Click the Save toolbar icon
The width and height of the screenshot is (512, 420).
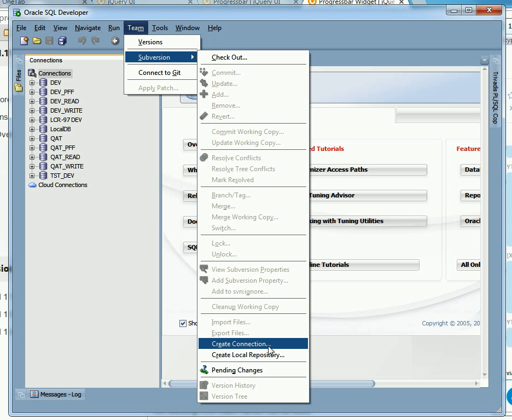(x=49, y=41)
